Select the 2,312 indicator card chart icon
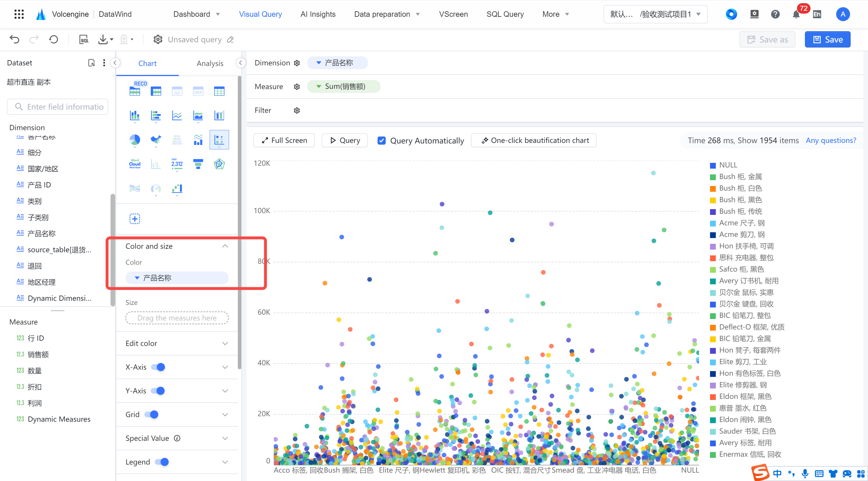Viewport: 868px width, 481px height. [x=176, y=164]
